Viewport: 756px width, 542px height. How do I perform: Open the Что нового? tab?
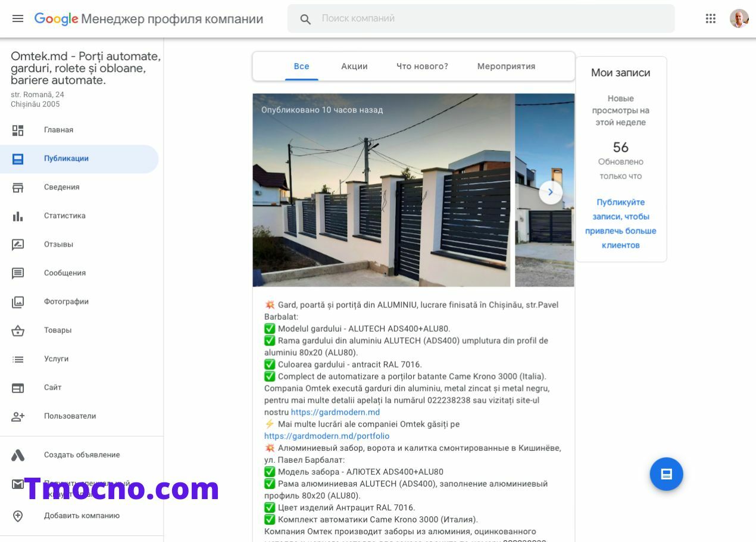(422, 66)
